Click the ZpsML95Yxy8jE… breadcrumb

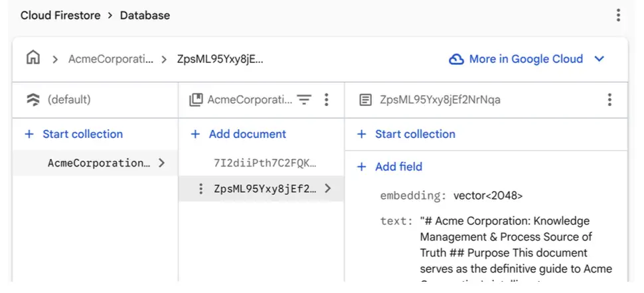click(x=220, y=59)
